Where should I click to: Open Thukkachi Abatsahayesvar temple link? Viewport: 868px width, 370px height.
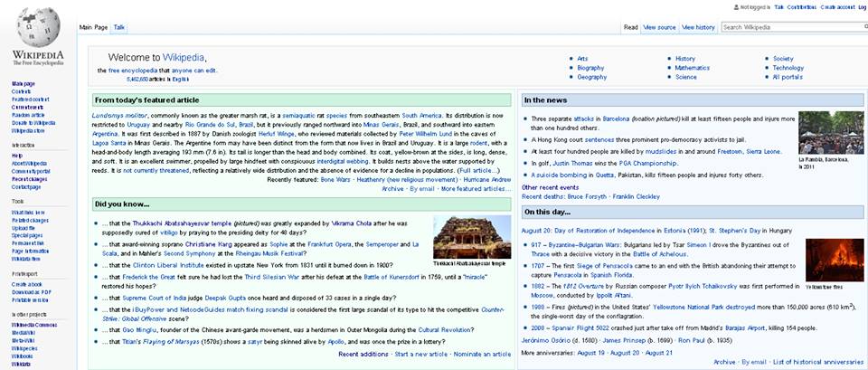point(182,223)
